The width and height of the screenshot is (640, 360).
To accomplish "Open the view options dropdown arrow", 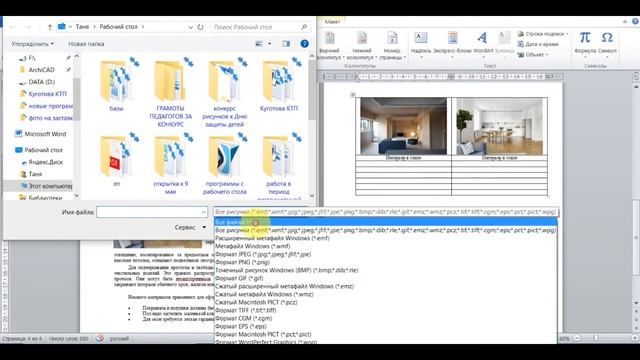I will (x=269, y=44).
